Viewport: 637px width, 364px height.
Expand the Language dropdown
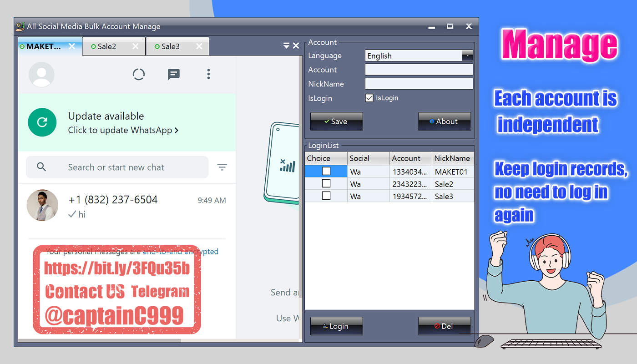coord(467,56)
